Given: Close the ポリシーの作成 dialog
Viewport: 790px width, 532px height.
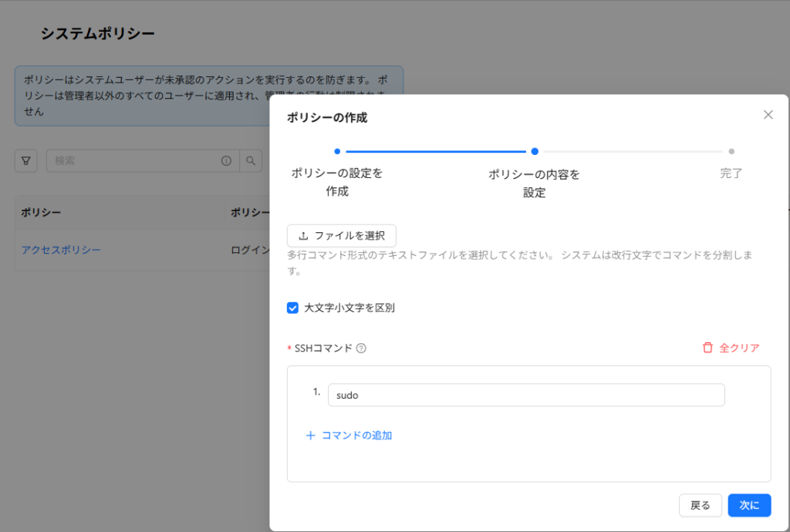Looking at the screenshot, I should (768, 115).
